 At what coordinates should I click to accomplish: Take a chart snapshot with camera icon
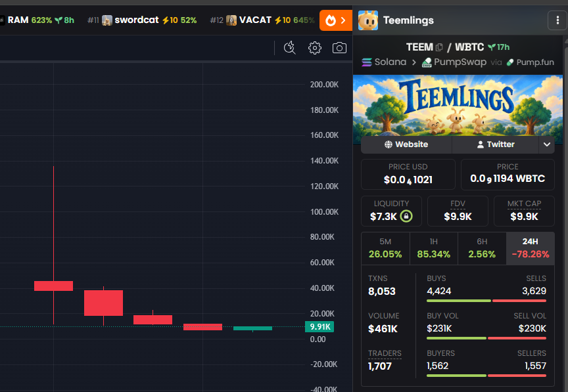(x=339, y=48)
